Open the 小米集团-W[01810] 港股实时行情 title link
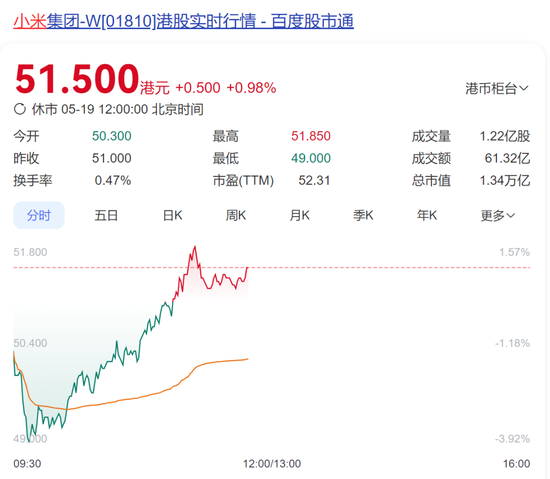 pos(183,21)
